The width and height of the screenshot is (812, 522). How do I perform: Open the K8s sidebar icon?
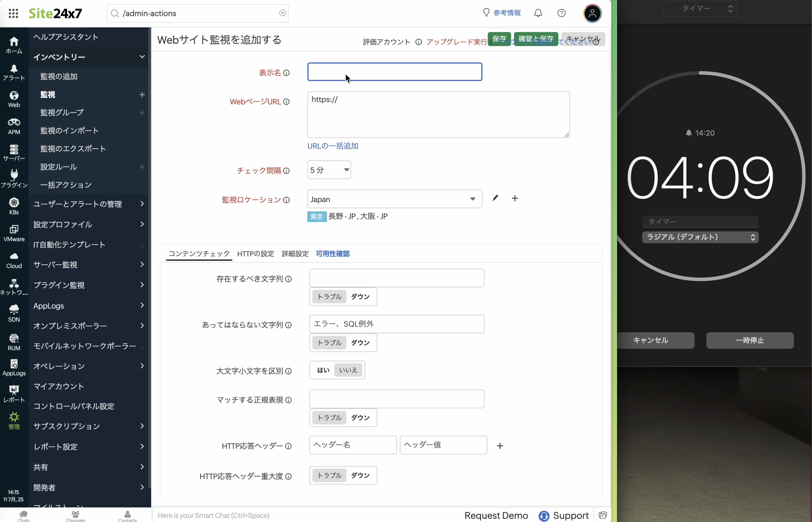14,206
